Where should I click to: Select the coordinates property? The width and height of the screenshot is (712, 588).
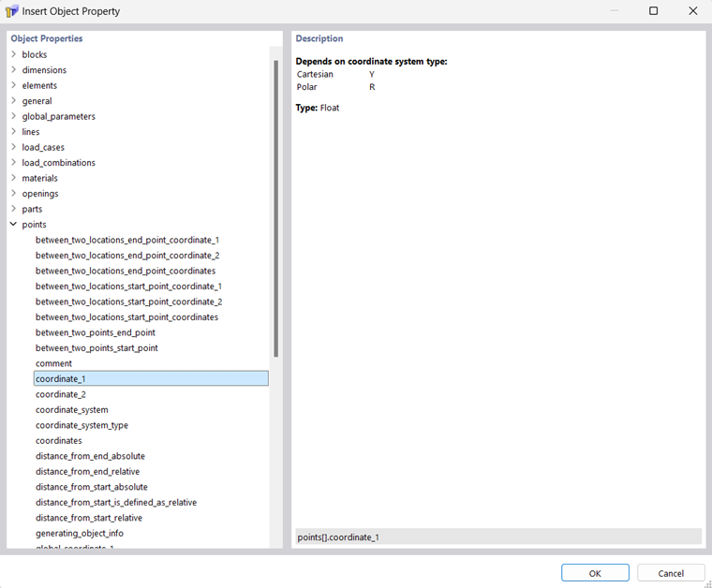[59, 441]
